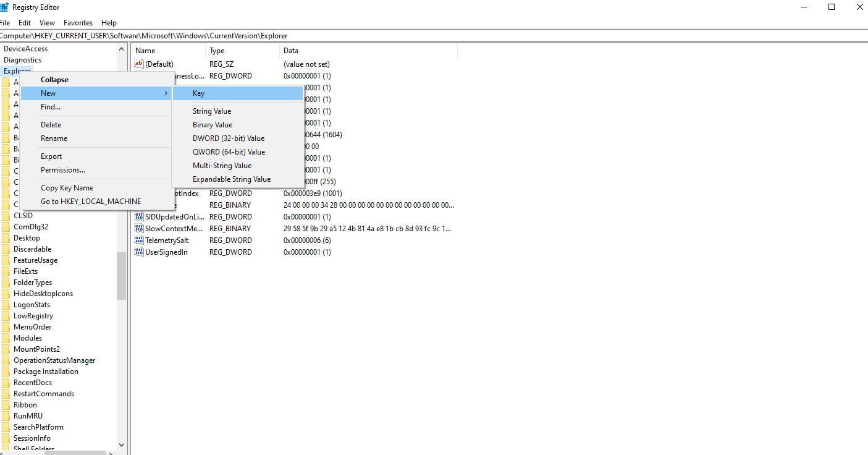
Task: Expand the New submenu arrow
Action: pyautogui.click(x=165, y=93)
